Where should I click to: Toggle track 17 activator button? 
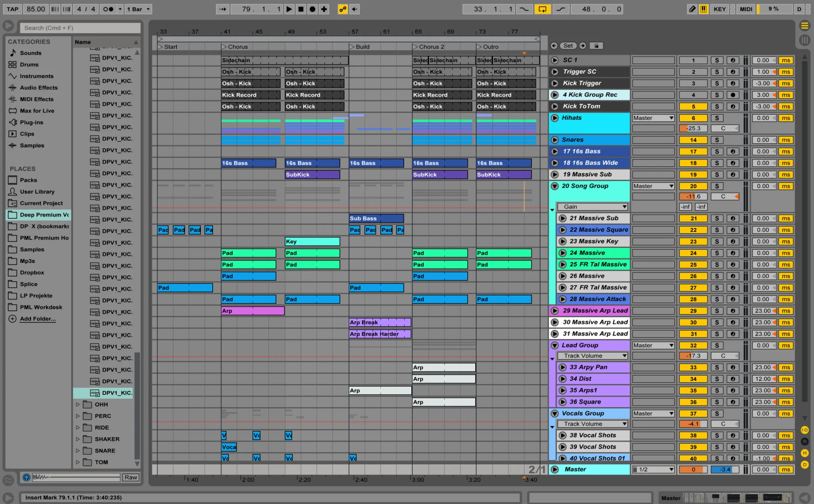[694, 151]
